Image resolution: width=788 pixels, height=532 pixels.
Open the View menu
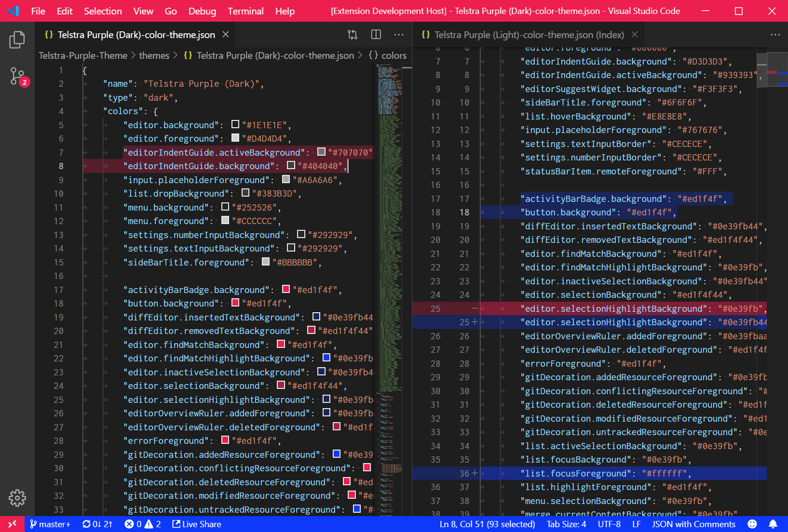[143, 11]
